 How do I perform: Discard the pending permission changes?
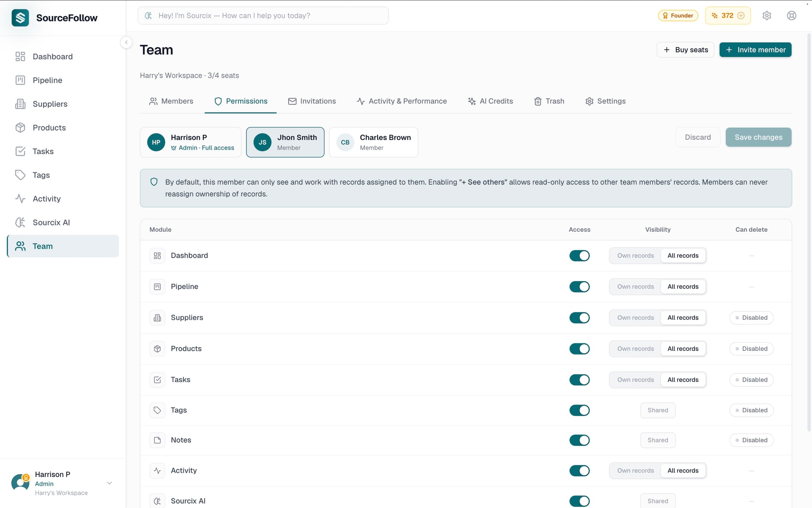[x=698, y=137]
